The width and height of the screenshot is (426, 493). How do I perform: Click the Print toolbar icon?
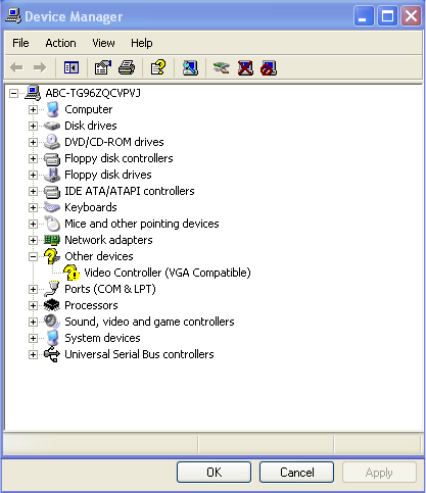(x=127, y=68)
